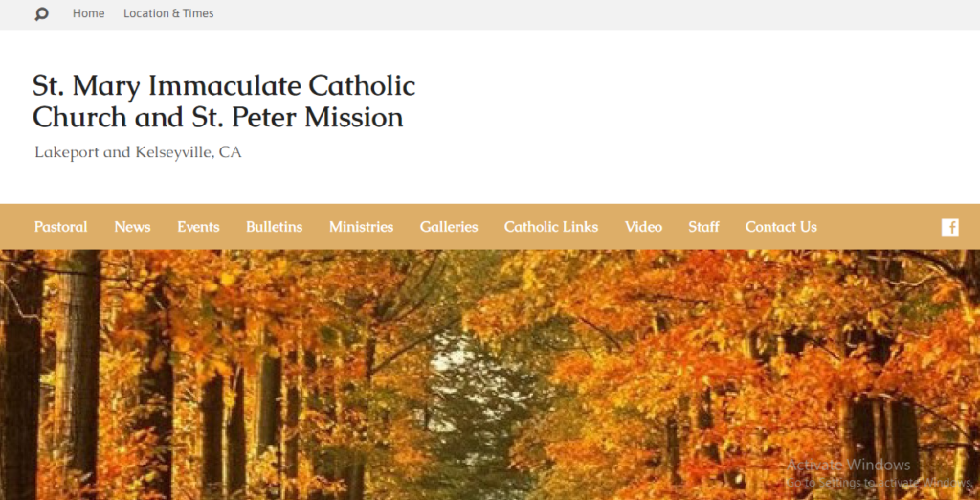Select the News menu item

[x=132, y=227]
